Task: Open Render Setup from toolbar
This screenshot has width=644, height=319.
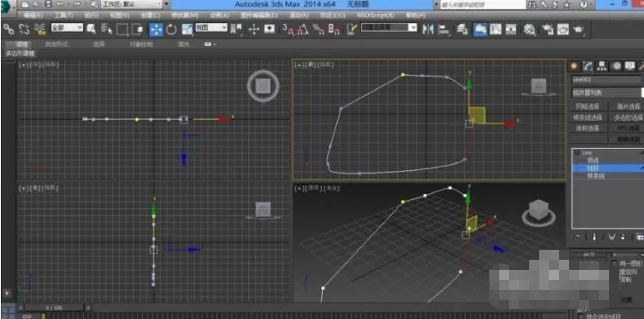Action: coord(547,29)
